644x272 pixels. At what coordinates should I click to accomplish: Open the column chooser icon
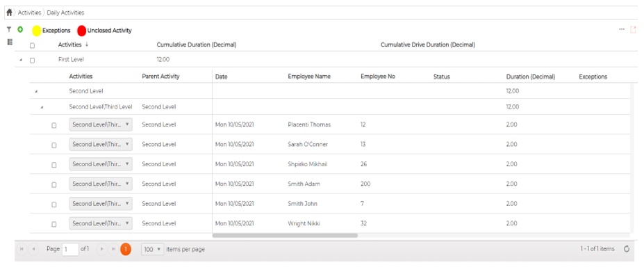tap(10, 42)
